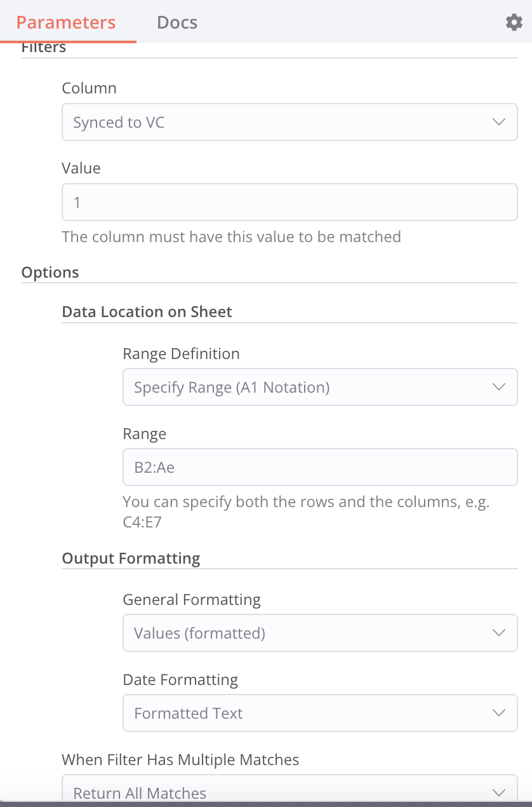Image resolution: width=532 pixels, height=807 pixels.
Task: Click the Range field containing B2:Ae
Action: pyautogui.click(x=320, y=468)
